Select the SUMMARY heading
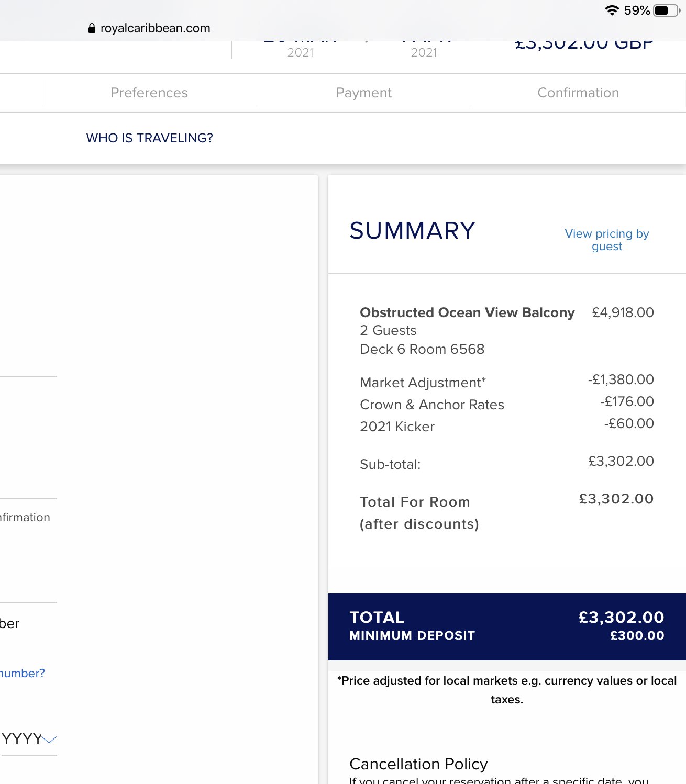Viewport: 686px width, 784px height. (x=413, y=231)
